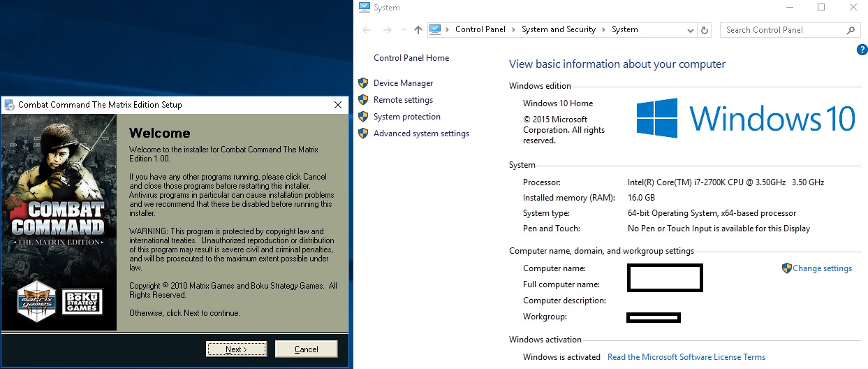Select System and Security in breadcrumb

coord(559,29)
